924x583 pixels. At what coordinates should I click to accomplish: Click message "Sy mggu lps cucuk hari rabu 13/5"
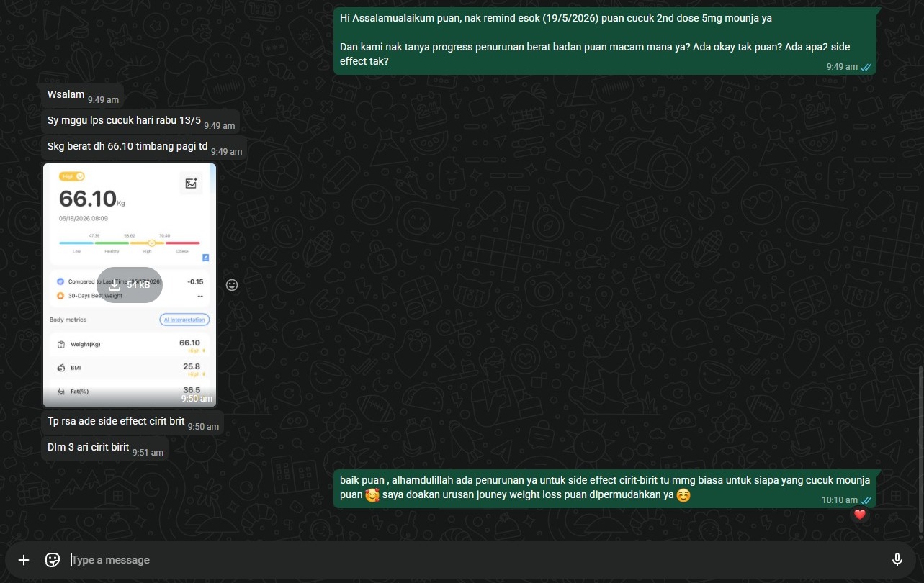[x=140, y=122]
